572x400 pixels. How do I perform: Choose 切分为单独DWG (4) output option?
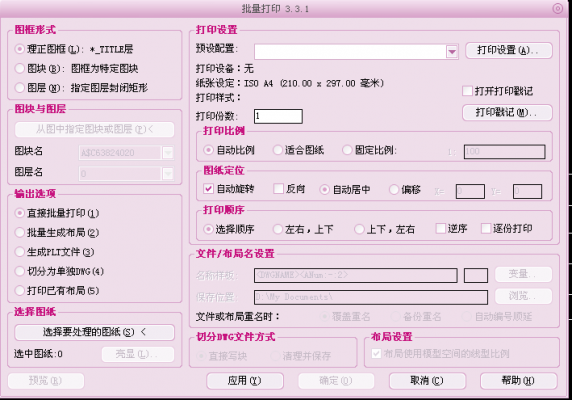tap(19, 271)
